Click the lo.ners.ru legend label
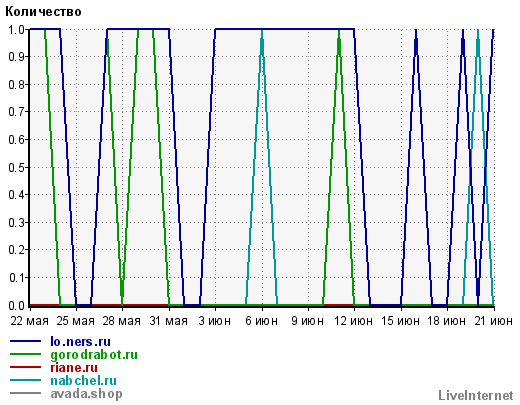Image resolution: width=520 pixels, height=405 pixels. (80, 342)
